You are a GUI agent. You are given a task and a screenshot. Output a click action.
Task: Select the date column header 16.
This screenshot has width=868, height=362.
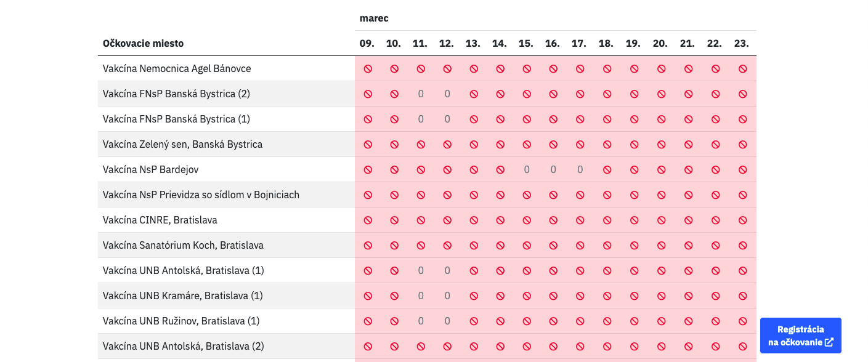(552, 44)
